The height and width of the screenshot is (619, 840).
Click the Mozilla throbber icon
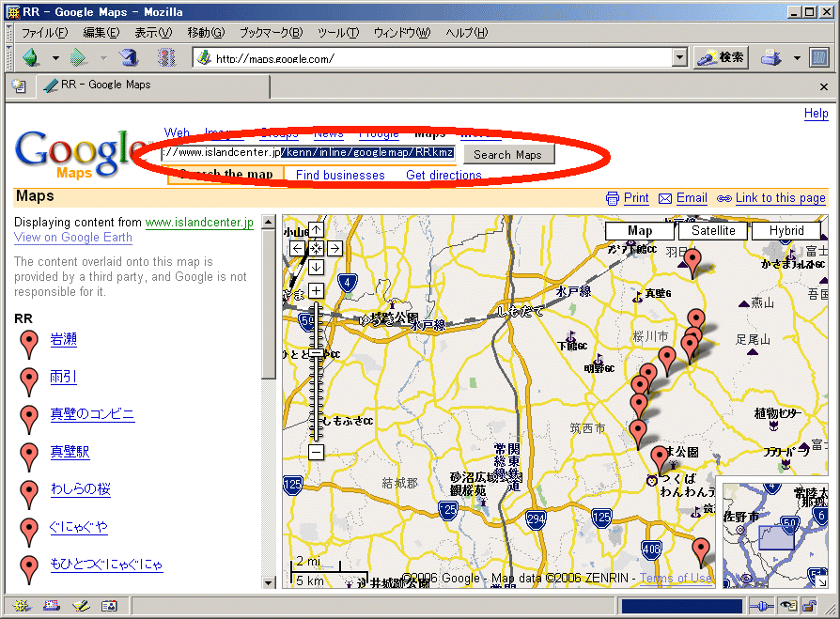819,57
